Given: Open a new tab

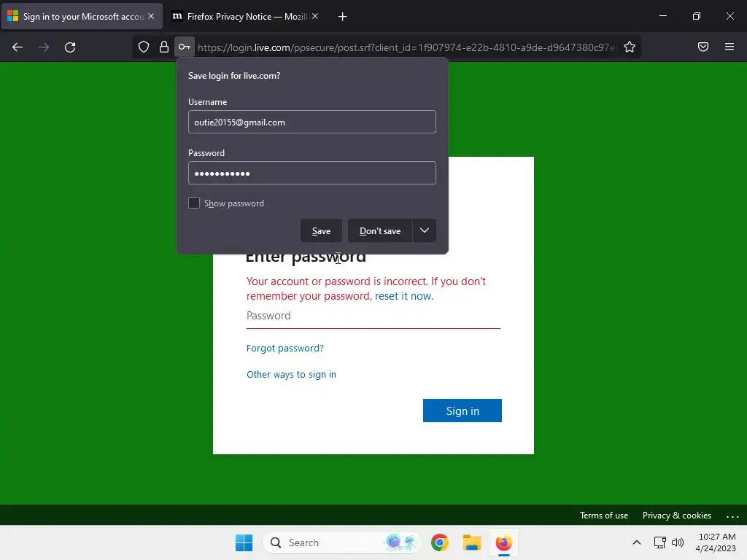Looking at the screenshot, I should (342, 17).
